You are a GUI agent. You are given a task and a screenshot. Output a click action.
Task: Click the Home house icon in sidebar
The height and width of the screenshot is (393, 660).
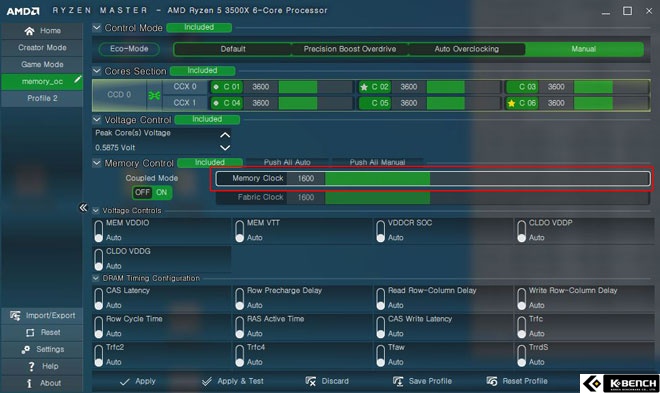pyautogui.click(x=29, y=31)
